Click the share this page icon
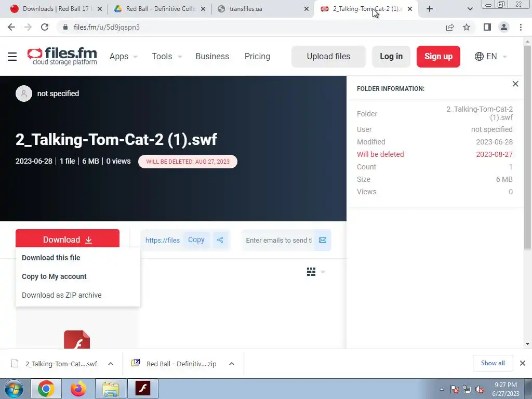The width and height of the screenshot is (532, 399). [x=450, y=27]
